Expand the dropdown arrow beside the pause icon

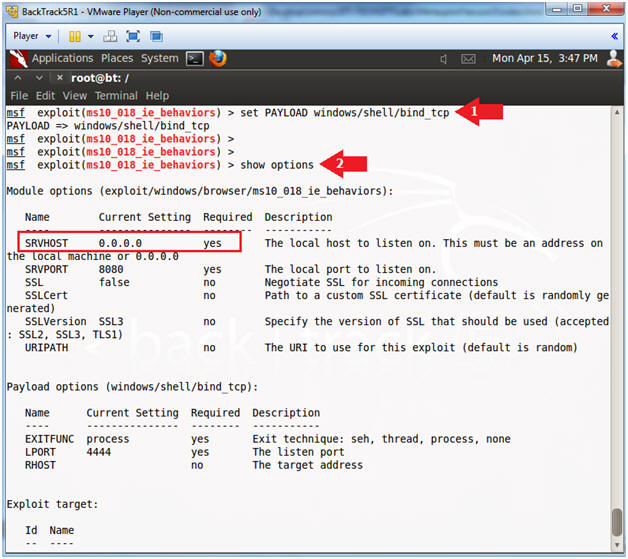(91, 36)
